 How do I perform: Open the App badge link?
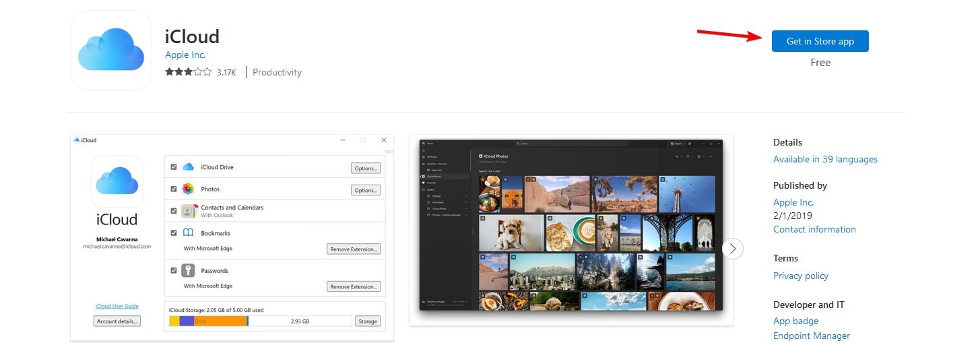(796, 321)
